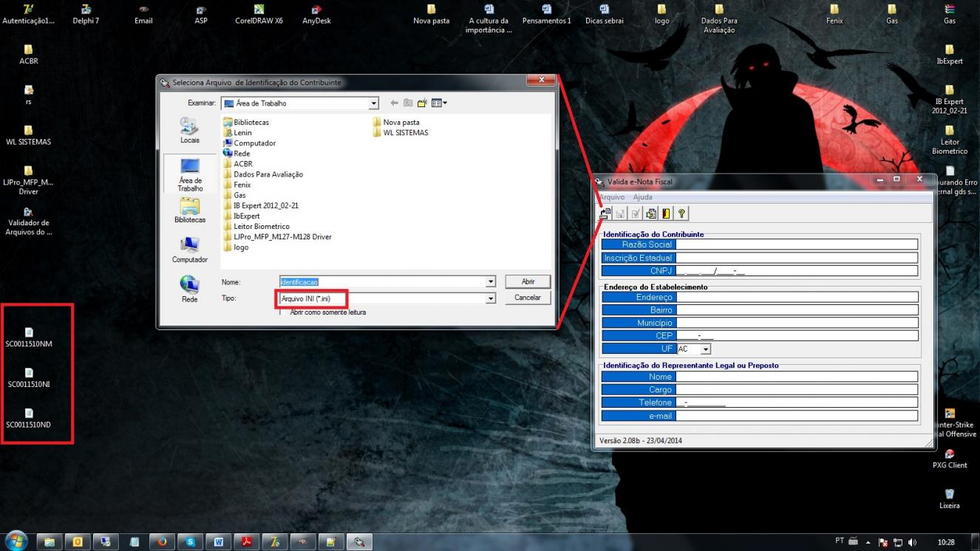Select Rede in the places sidebar

pos(190,290)
